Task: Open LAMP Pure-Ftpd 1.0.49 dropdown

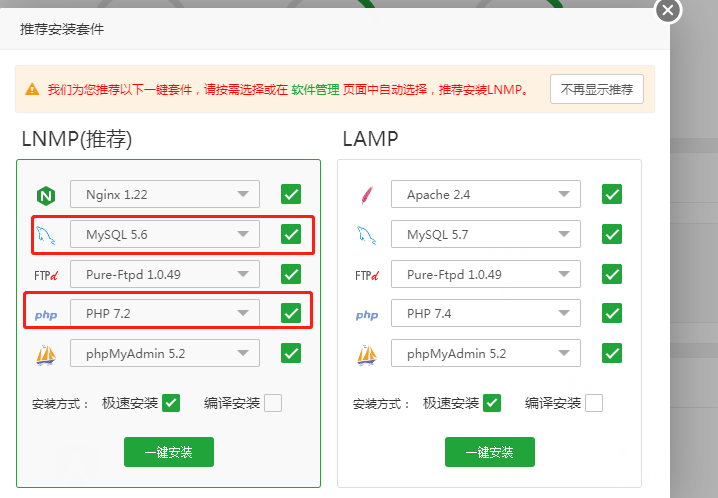Action: [486, 274]
